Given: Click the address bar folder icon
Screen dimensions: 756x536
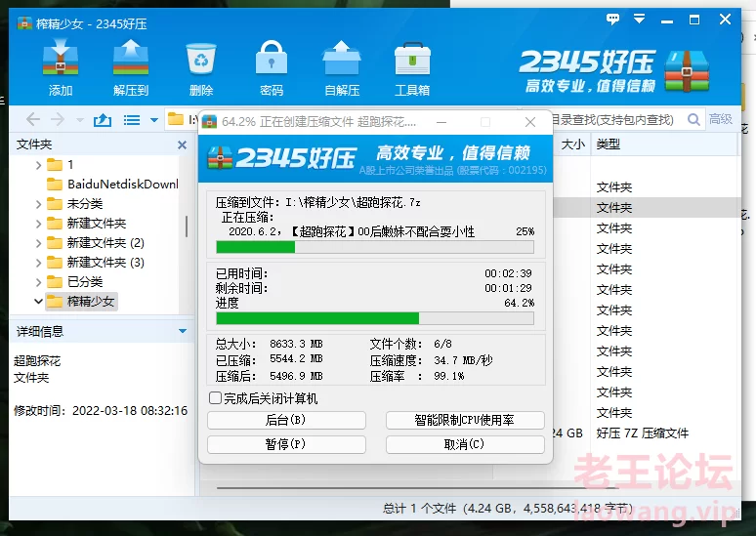Looking at the screenshot, I should click(x=176, y=118).
